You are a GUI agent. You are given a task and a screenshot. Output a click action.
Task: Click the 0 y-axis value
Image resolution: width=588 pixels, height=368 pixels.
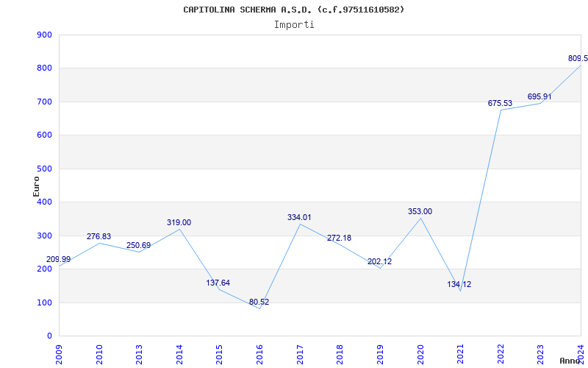(49, 336)
